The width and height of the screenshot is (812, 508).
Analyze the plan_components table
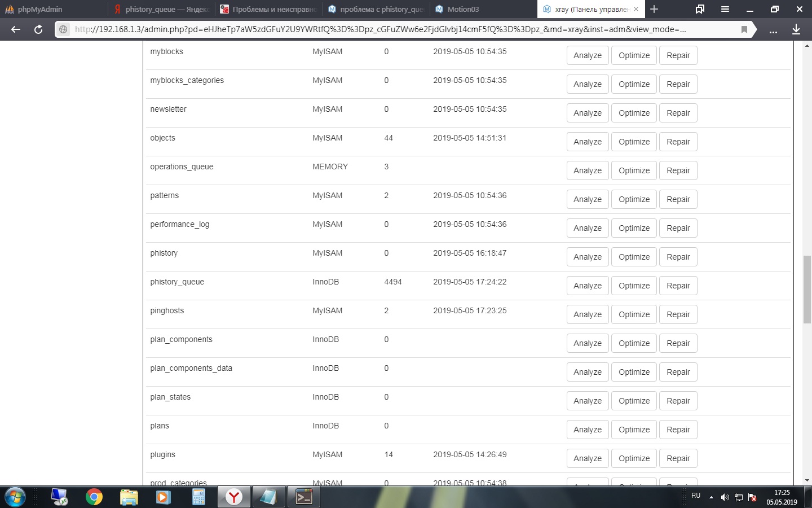coord(588,343)
